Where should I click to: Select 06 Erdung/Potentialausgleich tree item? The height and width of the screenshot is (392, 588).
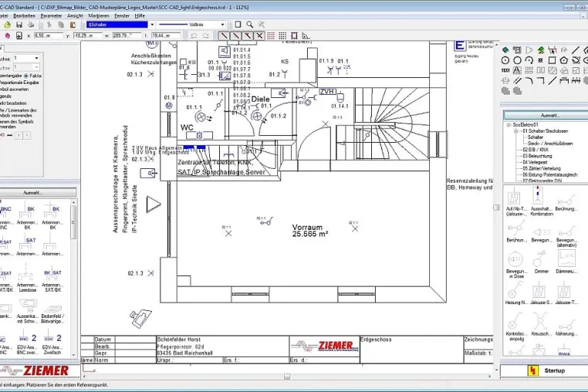click(549, 175)
